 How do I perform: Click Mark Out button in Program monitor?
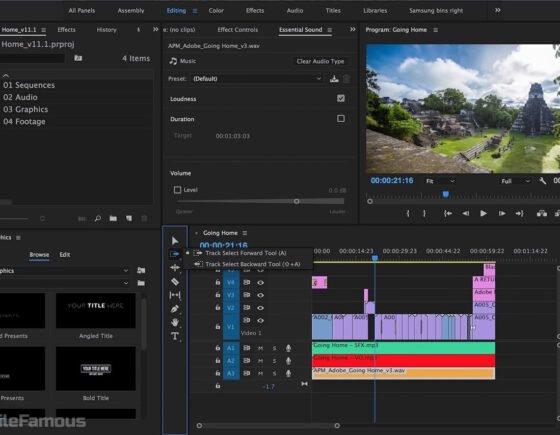coord(424,213)
